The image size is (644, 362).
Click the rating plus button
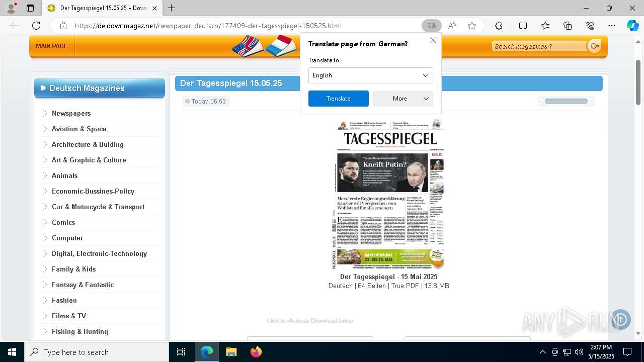point(592,101)
